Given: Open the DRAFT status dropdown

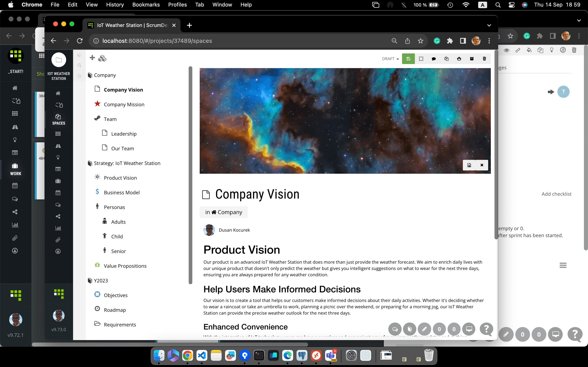Looking at the screenshot, I should click(x=390, y=59).
